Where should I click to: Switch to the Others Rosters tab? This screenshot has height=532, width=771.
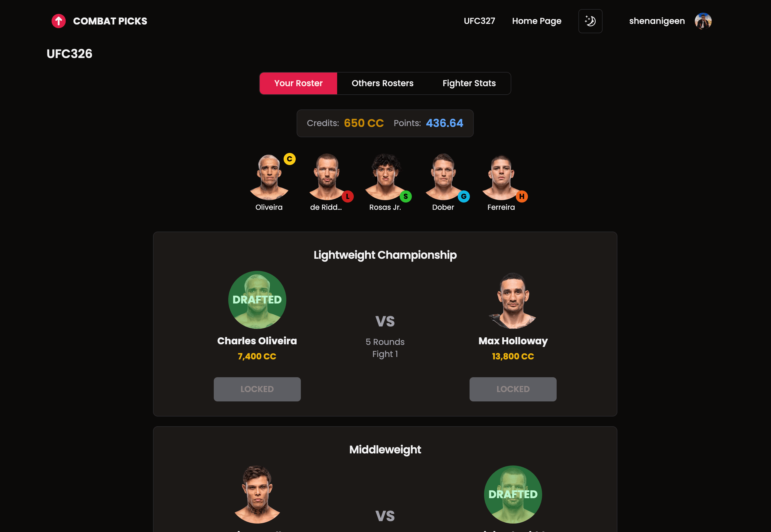pyautogui.click(x=382, y=83)
